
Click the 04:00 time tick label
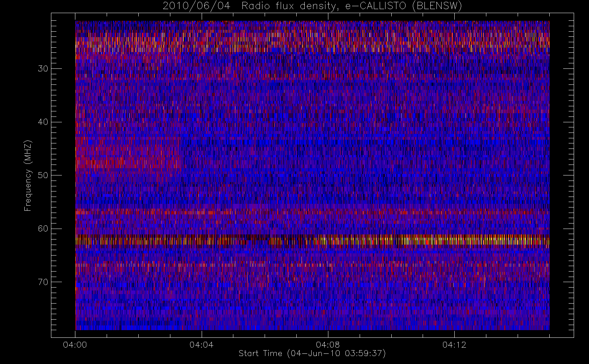(x=75, y=345)
